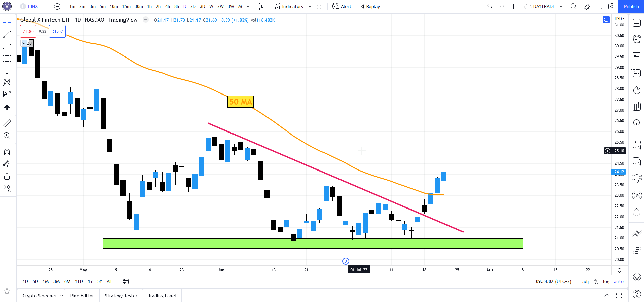Open the patterns drawing tool

pyautogui.click(x=7, y=83)
